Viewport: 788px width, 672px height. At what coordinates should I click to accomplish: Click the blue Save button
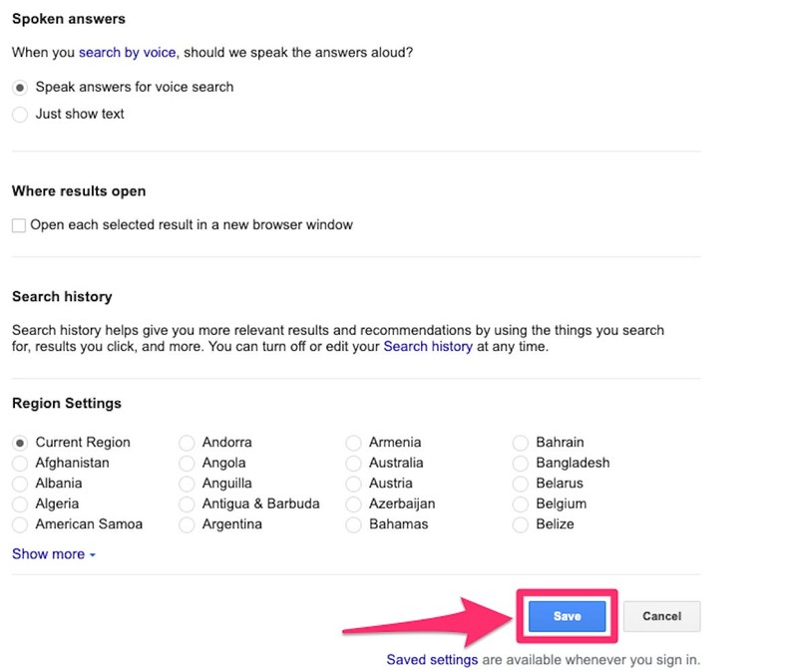tap(567, 616)
